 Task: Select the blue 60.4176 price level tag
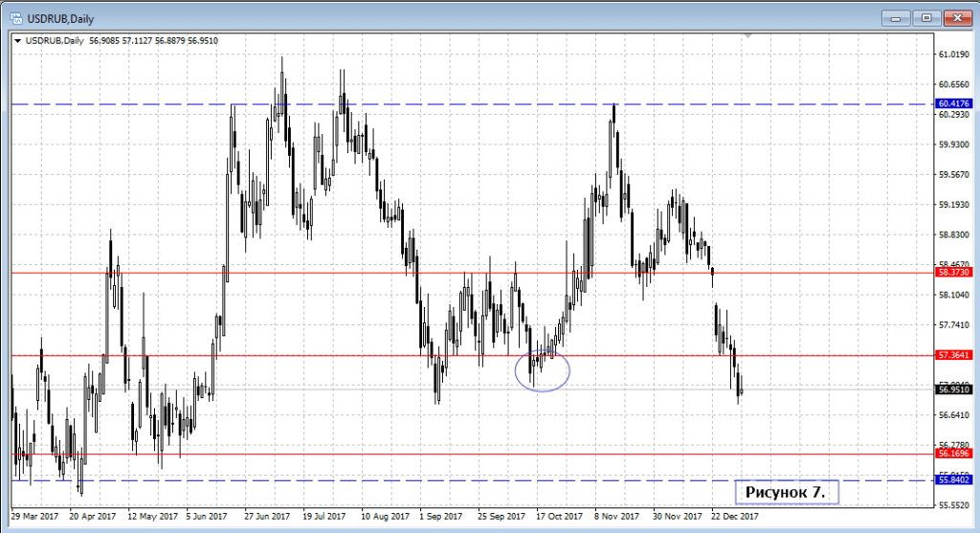[x=954, y=103]
